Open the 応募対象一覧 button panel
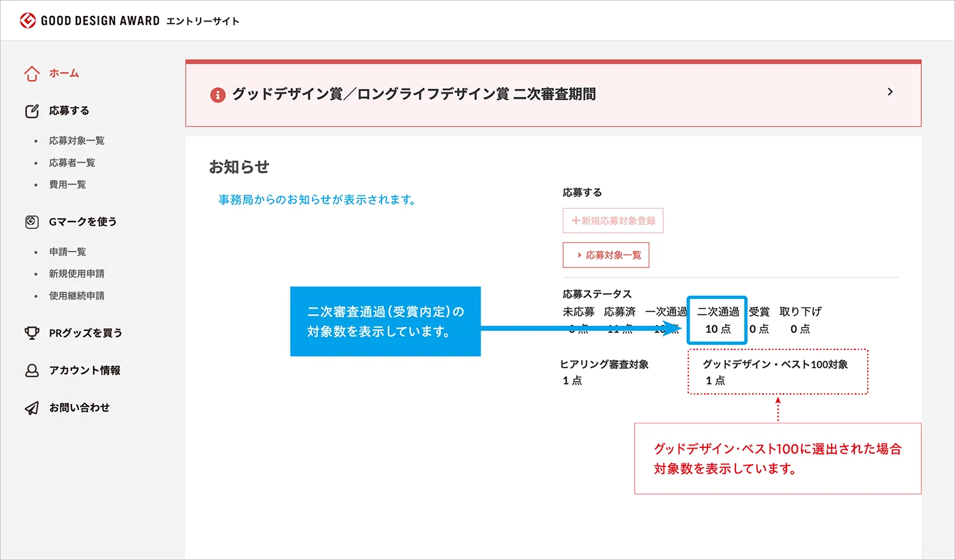Screen dimensions: 955x560 click(605, 255)
